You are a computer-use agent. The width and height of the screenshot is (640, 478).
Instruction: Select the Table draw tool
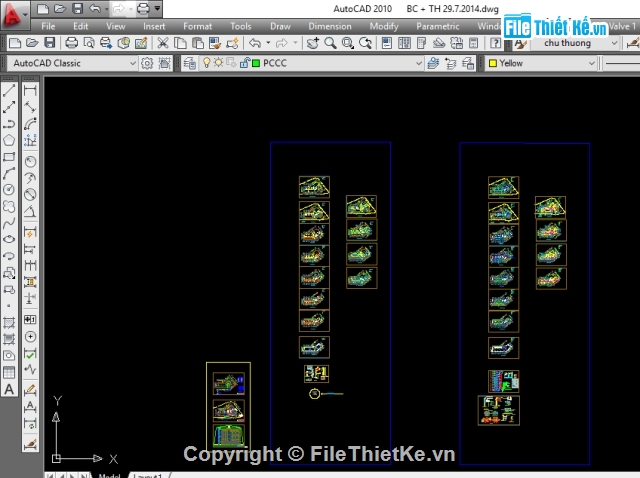tap(9, 372)
